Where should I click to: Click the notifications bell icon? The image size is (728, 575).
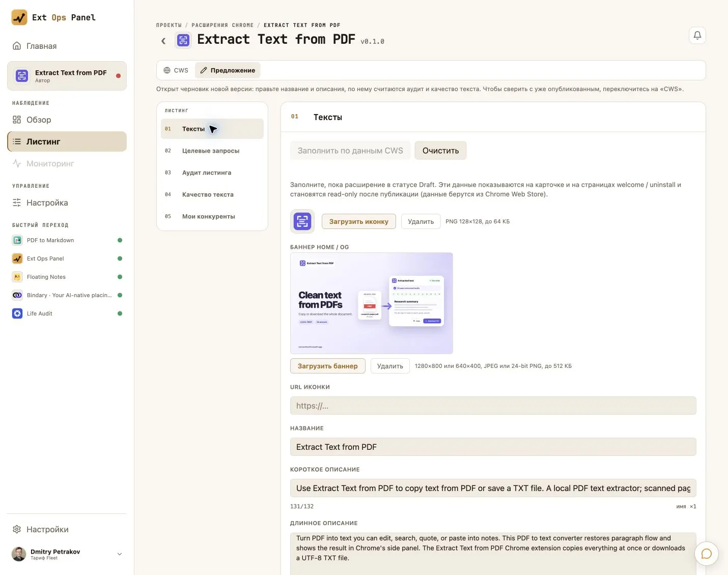[x=697, y=35]
